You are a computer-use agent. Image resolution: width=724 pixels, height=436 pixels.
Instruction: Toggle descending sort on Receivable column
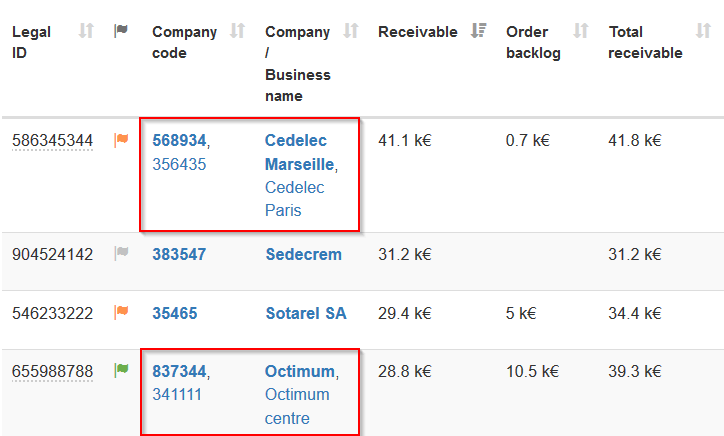478,31
